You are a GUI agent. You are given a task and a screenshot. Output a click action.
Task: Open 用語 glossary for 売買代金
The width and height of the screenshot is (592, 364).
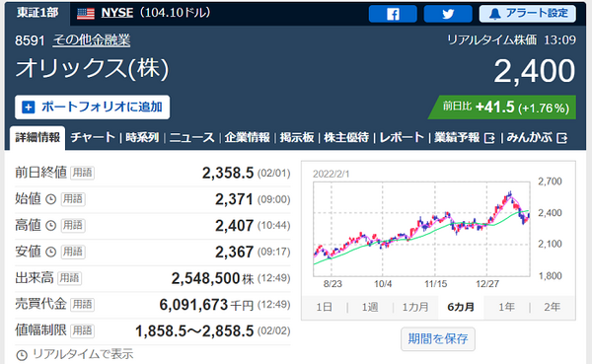tap(82, 305)
